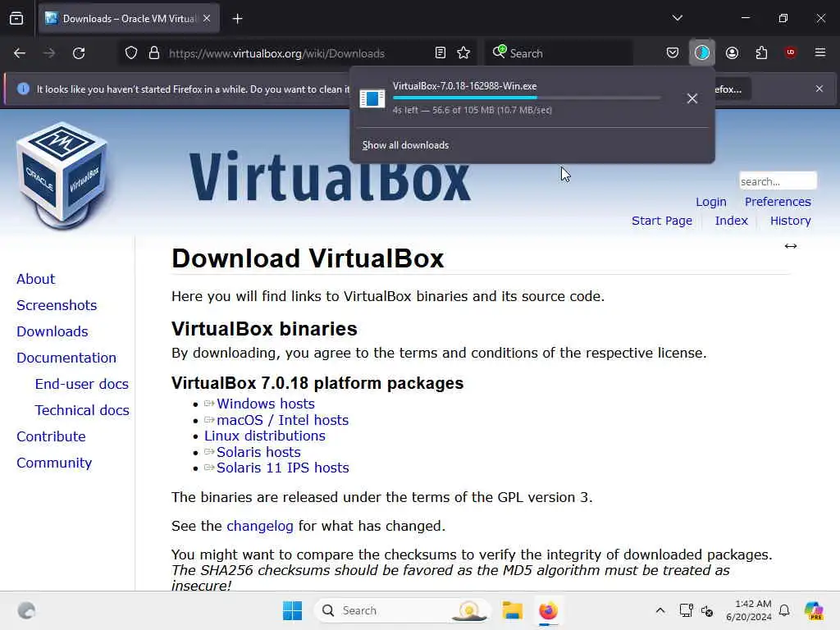Screen dimensions: 840x630
Task: Open About in the sidebar
Action: 36,279
